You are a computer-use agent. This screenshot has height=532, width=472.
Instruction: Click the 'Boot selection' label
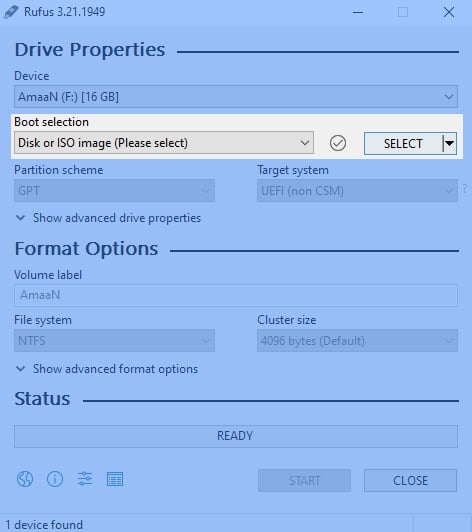point(51,122)
